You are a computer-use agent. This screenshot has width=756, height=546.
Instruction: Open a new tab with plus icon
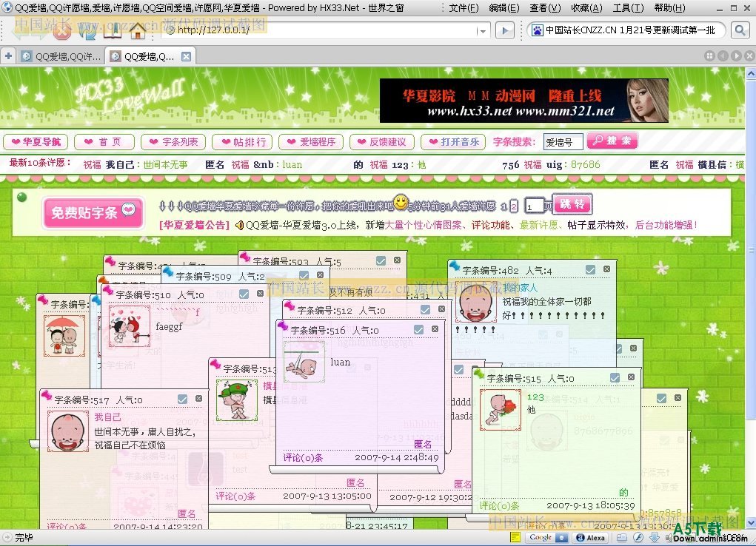[x=8, y=56]
